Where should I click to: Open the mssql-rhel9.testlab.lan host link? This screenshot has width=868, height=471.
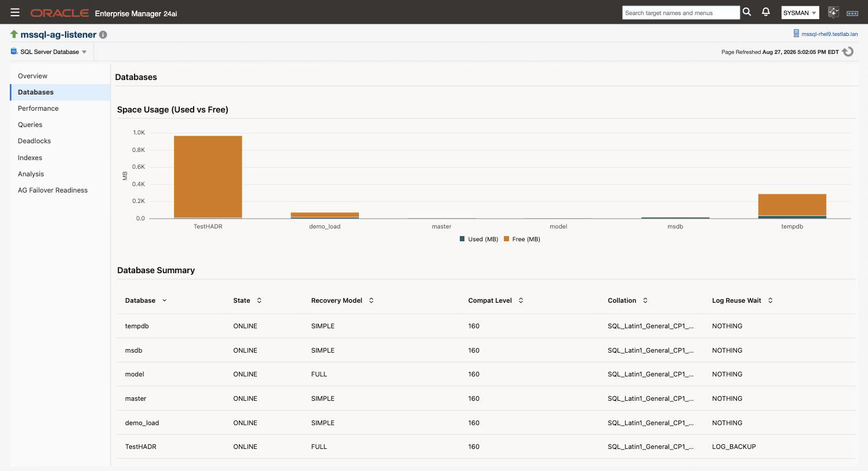point(829,34)
